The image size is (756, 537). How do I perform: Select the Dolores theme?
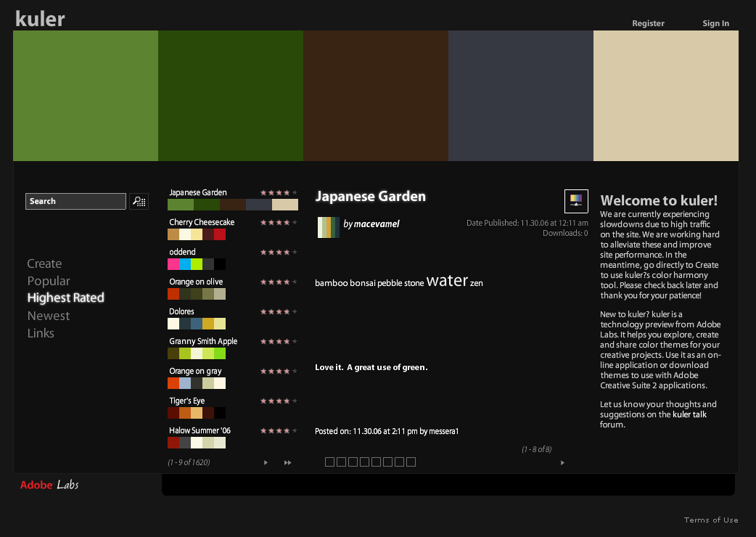(181, 311)
